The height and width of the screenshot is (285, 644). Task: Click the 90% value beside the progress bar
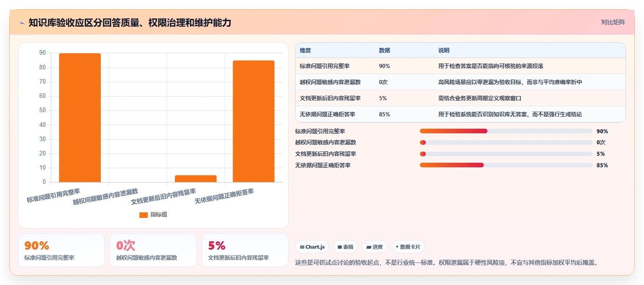click(x=602, y=131)
